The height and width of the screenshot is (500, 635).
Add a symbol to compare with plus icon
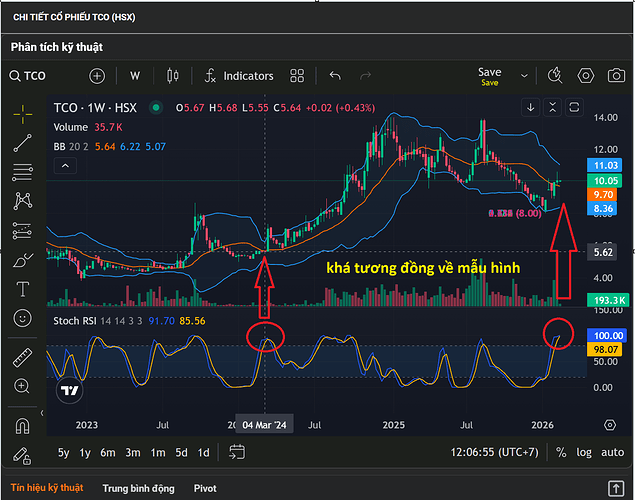[x=97, y=76]
